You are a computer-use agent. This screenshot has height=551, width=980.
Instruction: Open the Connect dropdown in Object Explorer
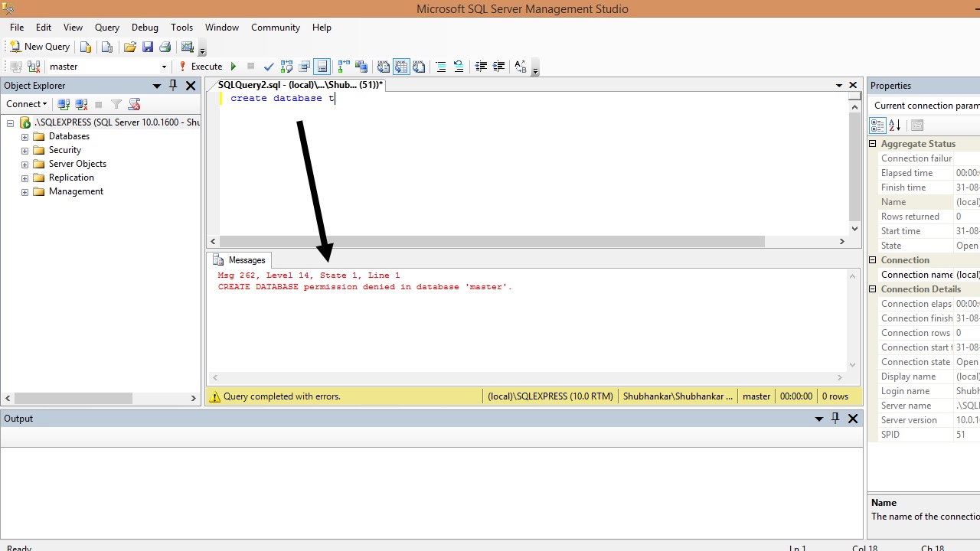pyautogui.click(x=26, y=104)
